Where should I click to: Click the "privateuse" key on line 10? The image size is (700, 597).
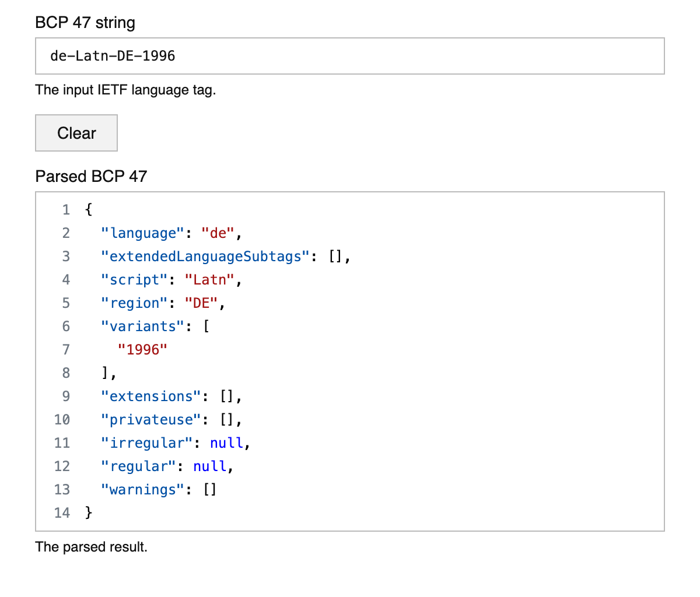coord(151,419)
